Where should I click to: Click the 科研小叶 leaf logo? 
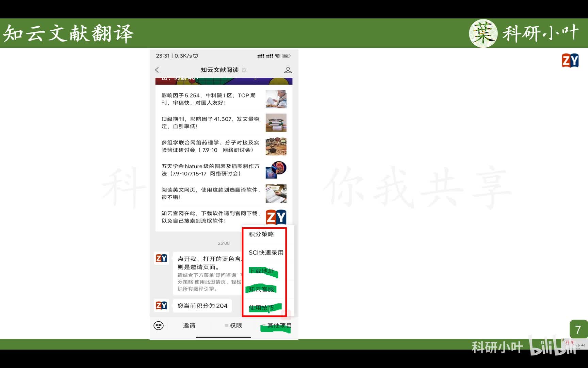point(483,33)
